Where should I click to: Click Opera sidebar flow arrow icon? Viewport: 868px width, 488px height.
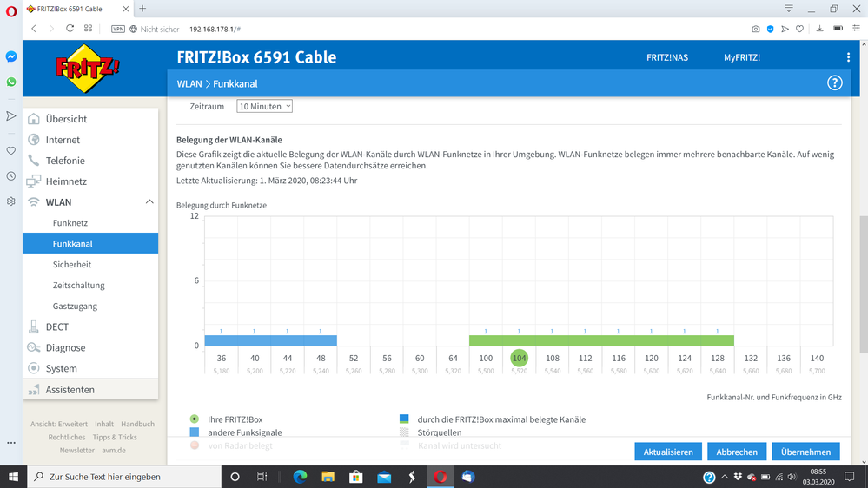(11, 115)
